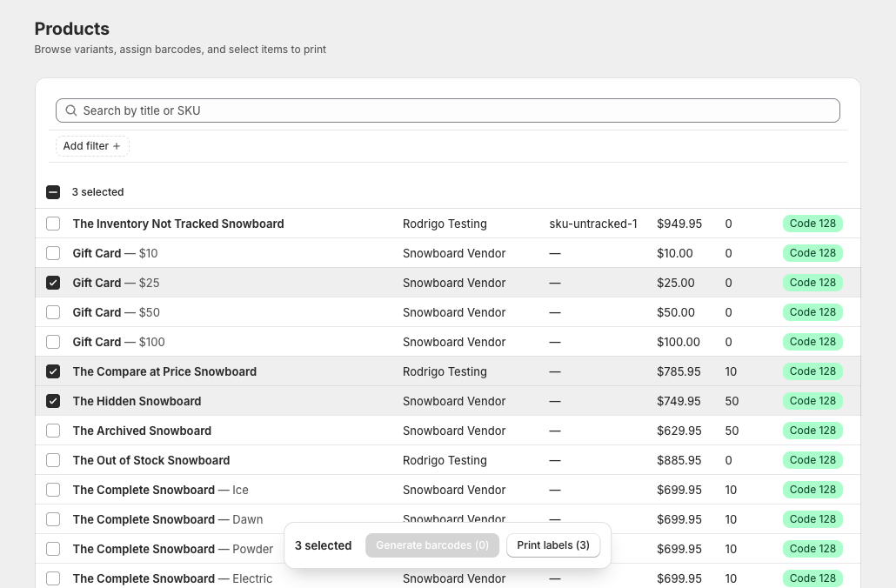Click the 3 selected label in floating bar
Image resolution: width=896 pixels, height=588 pixels.
[x=323, y=545]
